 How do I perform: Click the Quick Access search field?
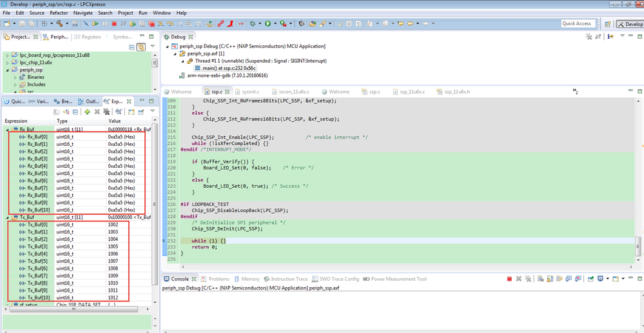578,23
